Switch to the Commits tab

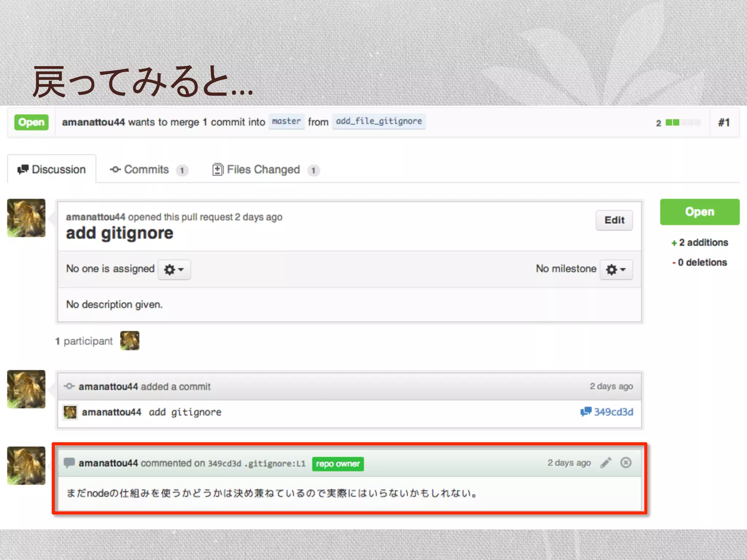pos(146,170)
